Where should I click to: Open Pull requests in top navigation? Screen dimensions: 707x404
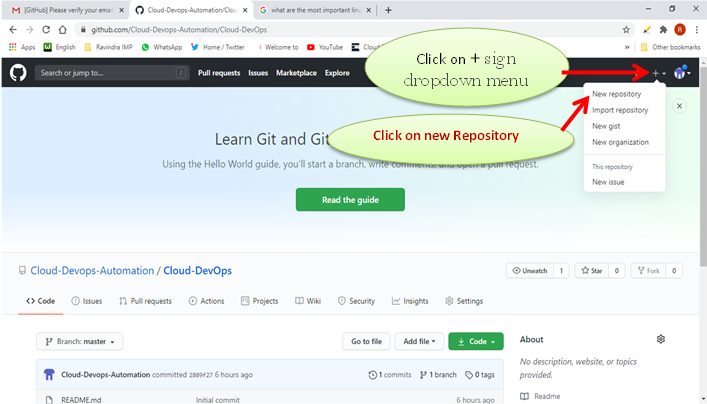click(219, 73)
